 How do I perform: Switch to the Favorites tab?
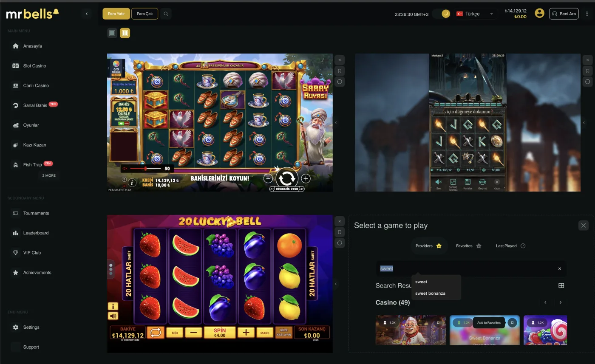(467, 245)
